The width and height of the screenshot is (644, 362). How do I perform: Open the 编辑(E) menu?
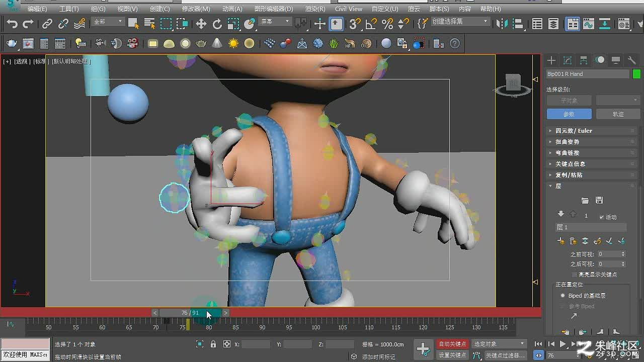click(37, 9)
